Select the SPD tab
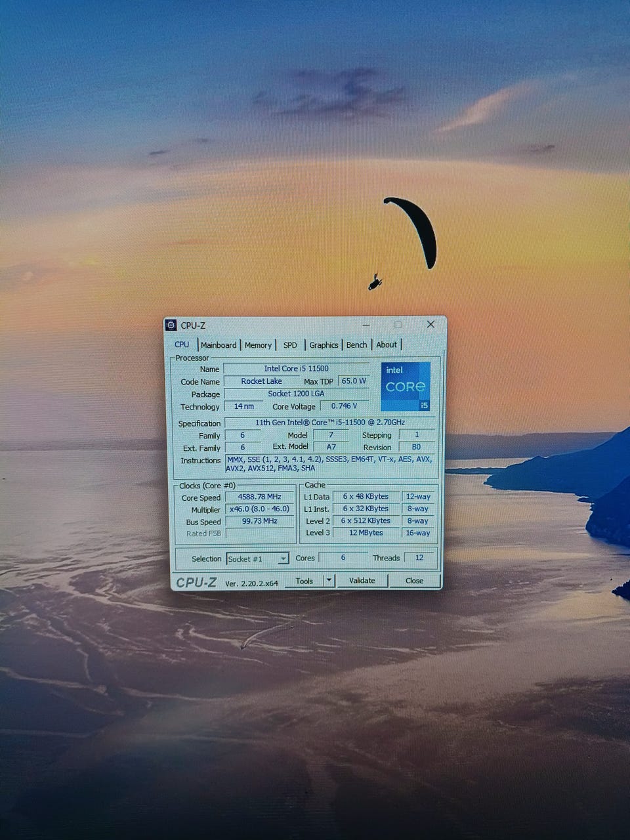The width and height of the screenshot is (630, 840). coord(290,345)
